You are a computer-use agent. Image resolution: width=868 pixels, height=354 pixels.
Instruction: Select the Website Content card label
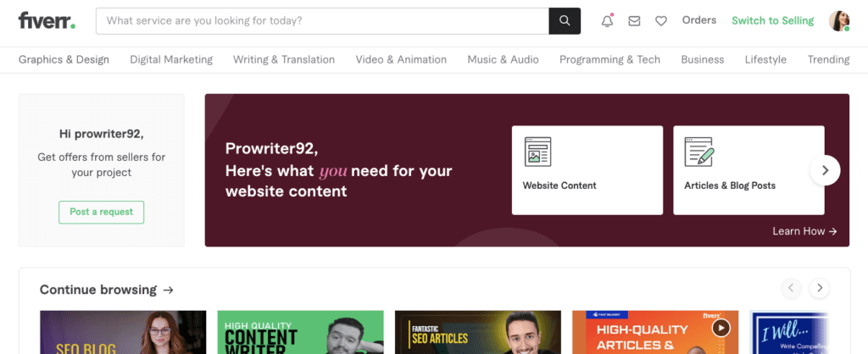[x=559, y=185]
